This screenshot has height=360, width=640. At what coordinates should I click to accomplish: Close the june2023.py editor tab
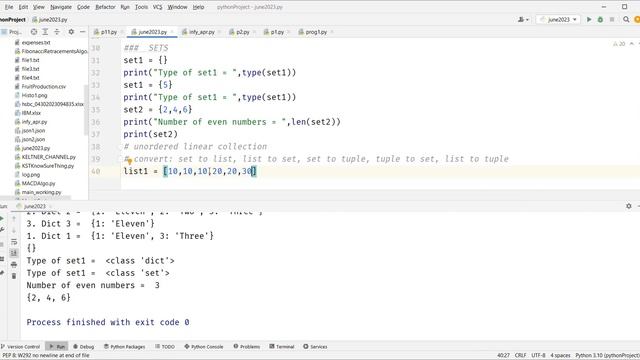172,32
